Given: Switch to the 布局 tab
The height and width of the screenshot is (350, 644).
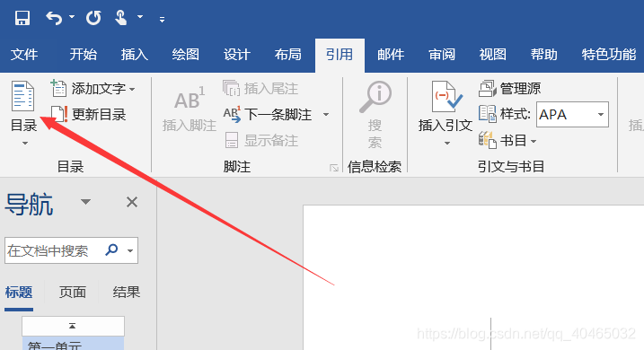Looking at the screenshot, I should [x=288, y=54].
